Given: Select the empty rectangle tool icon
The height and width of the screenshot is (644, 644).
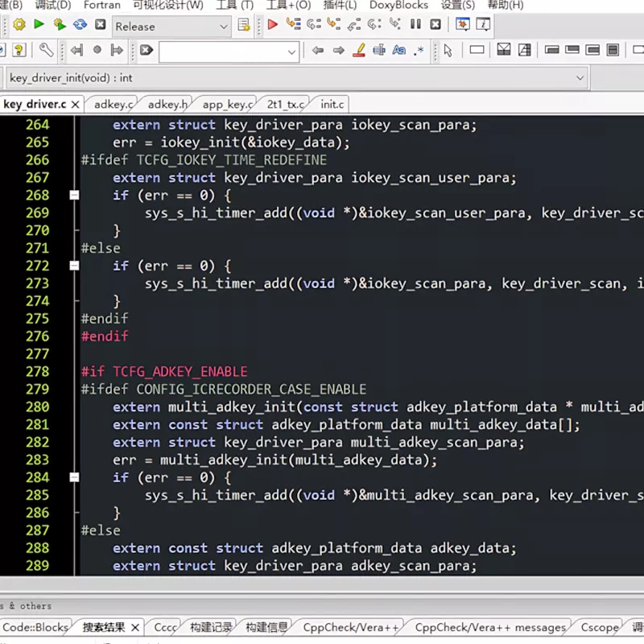Looking at the screenshot, I should tap(477, 50).
